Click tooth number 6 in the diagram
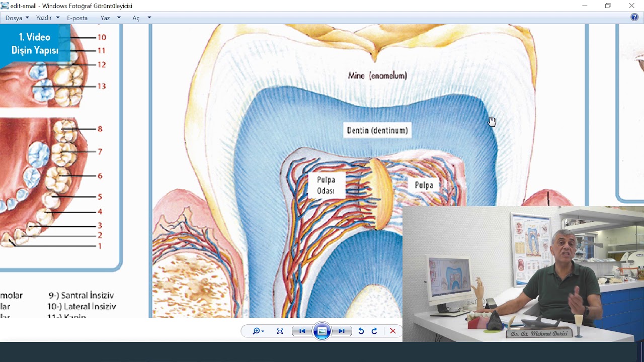Viewport: 644px width, 362px height. [100, 176]
